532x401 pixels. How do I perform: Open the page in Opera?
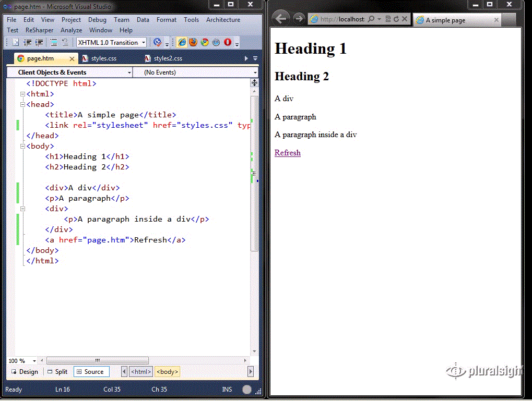[x=227, y=42]
